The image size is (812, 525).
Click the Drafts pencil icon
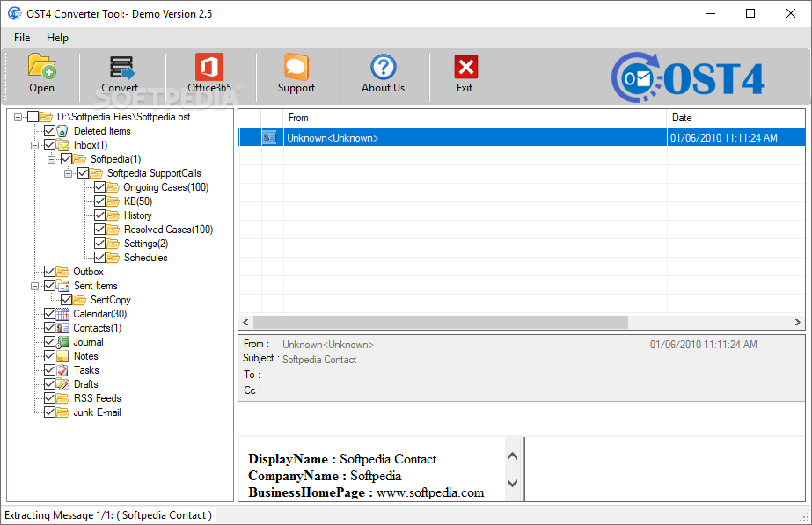62,384
